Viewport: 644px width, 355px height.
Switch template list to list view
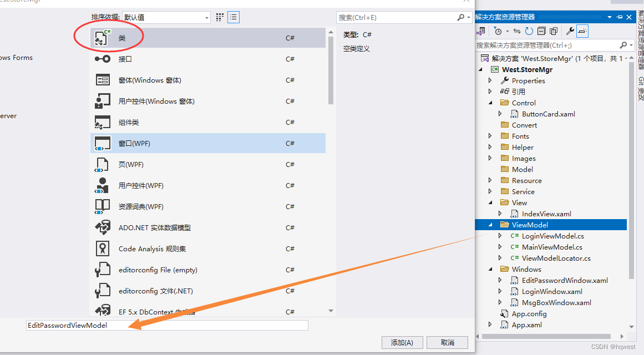click(234, 17)
